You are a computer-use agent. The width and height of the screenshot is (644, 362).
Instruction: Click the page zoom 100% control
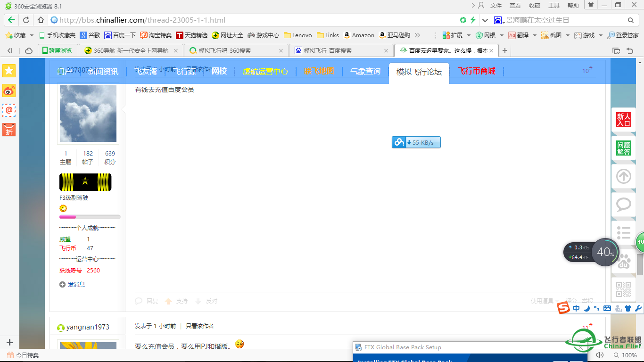click(629, 355)
